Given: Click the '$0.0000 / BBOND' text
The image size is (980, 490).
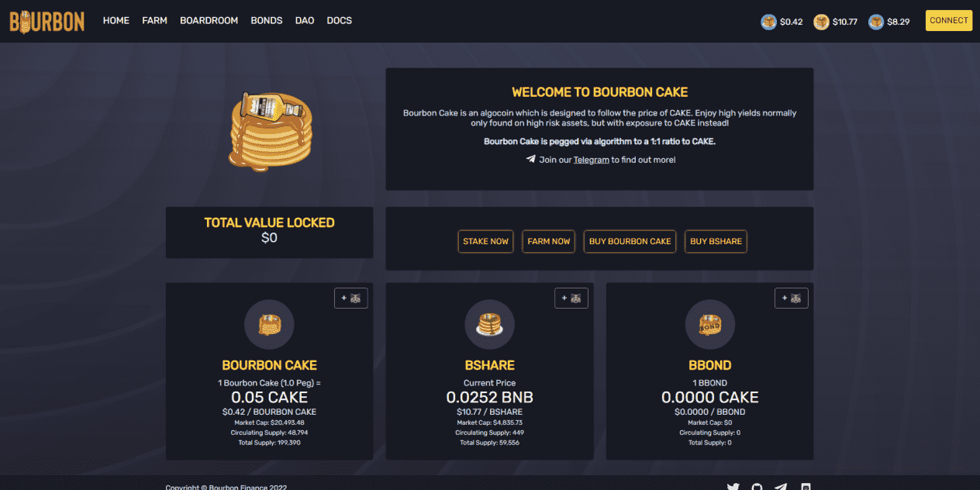Looking at the screenshot, I should (x=709, y=412).
